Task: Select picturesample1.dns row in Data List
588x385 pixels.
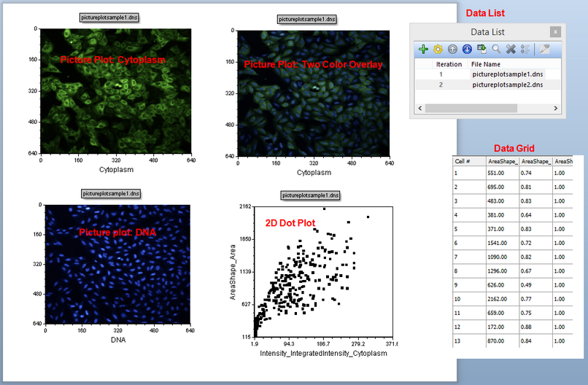Action: [506, 74]
